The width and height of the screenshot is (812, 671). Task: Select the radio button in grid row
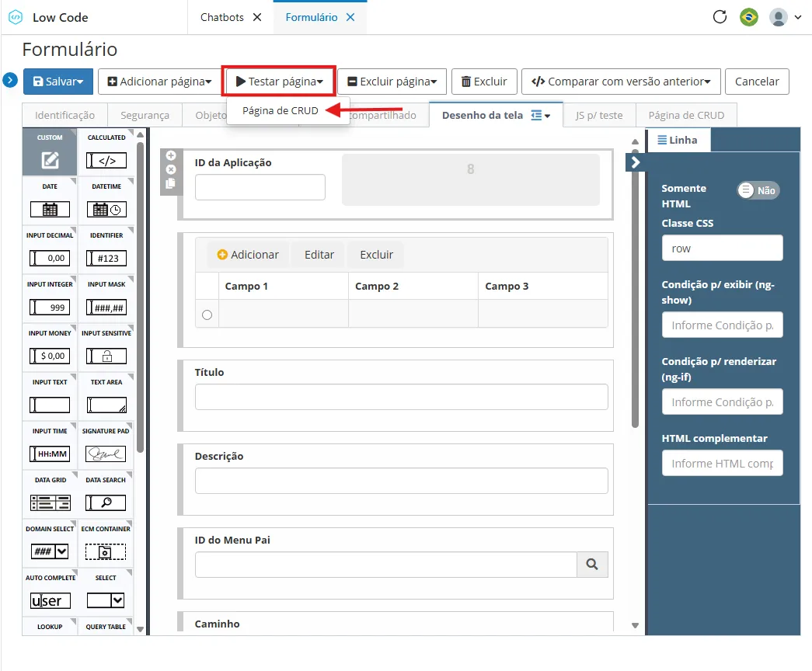pyautogui.click(x=207, y=315)
